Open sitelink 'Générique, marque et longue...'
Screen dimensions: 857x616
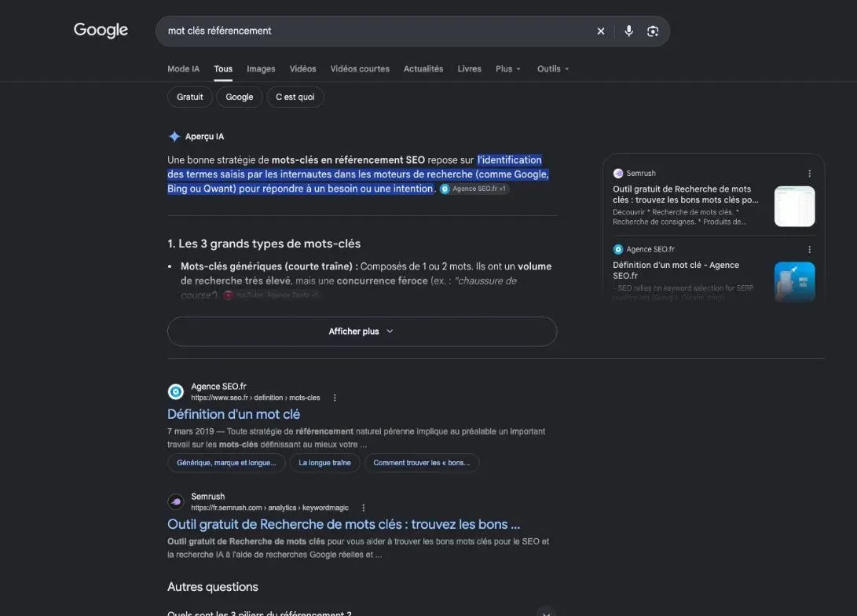(226, 463)
